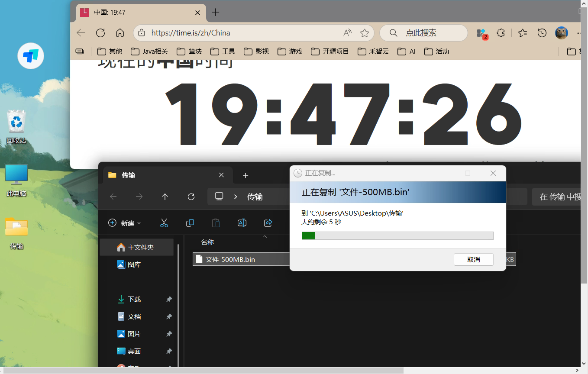Select the 回收站 recycle bin desktop icon
The width and height of the screenshot is (588, 374).
[16, 127]
